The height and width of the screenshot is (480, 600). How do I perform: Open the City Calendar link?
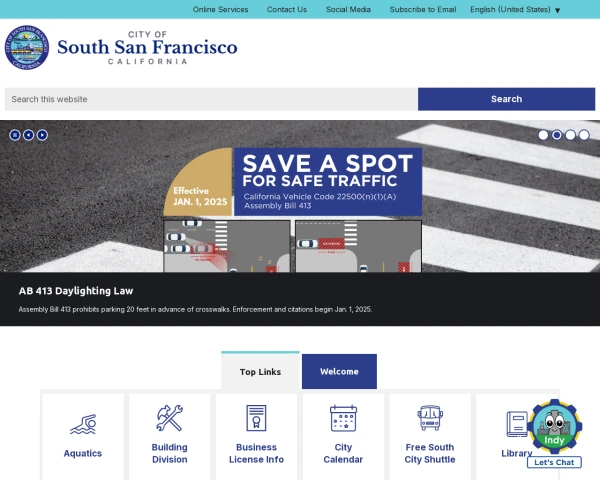pyautogui.click(x=343, y=453)
